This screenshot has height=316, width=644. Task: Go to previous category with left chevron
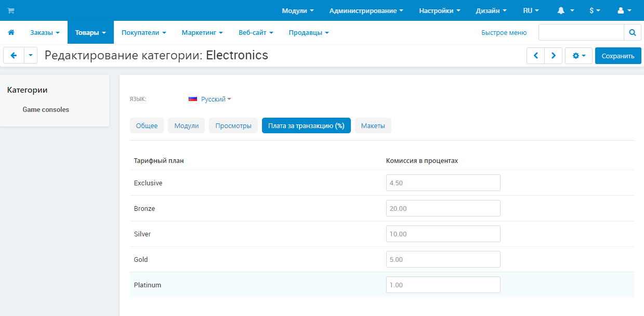(x=535, y=56)
